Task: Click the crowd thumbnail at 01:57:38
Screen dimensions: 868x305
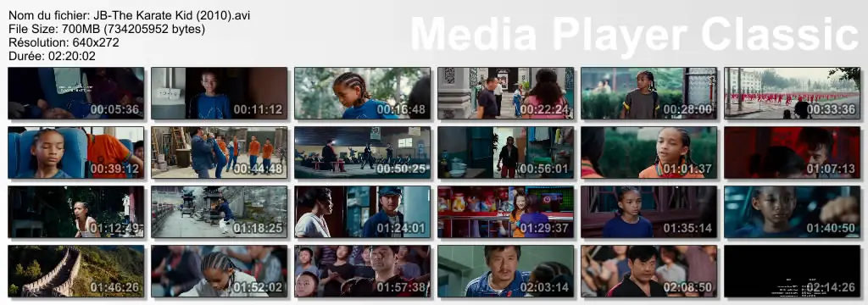Action: click(x=363, y=271)
